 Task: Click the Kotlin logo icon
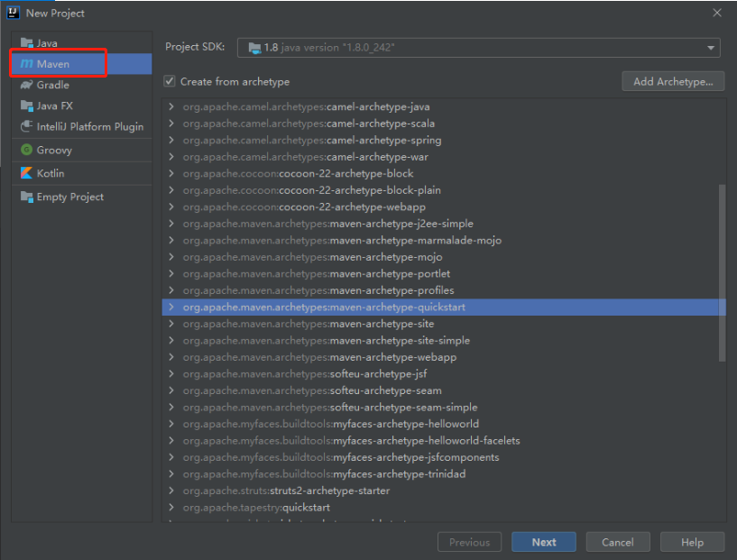pos(26,173)
